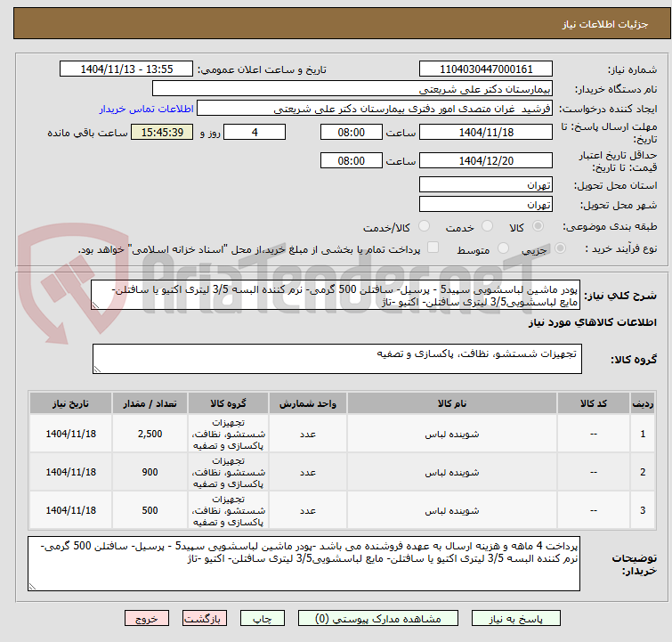Click the کد کالا column header

point(593,403)
